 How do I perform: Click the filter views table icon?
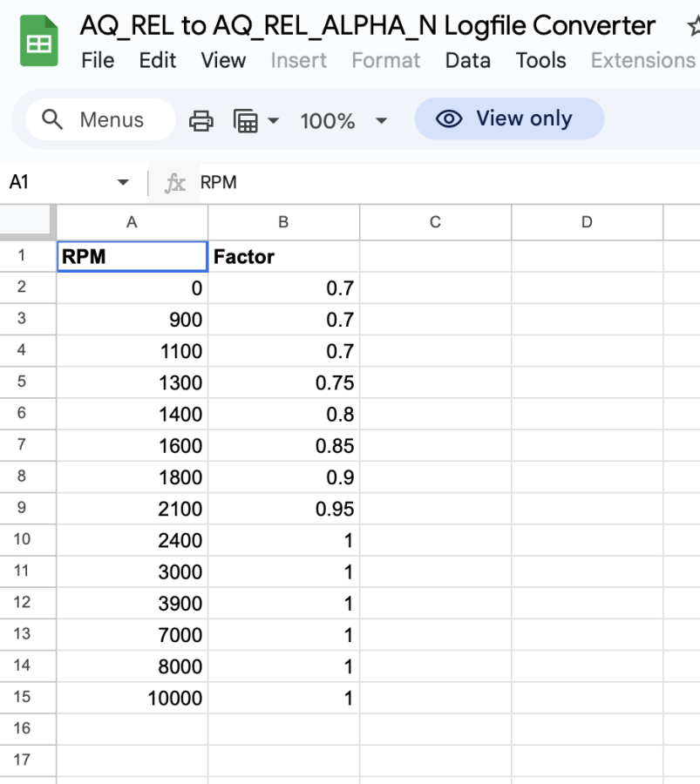pos(247,120)
